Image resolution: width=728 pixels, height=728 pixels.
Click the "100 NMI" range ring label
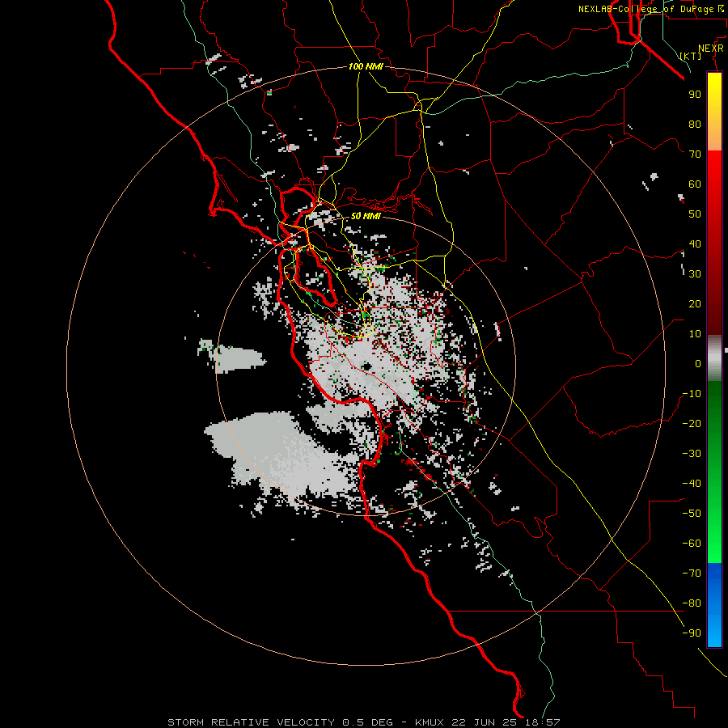pos(366,66)
